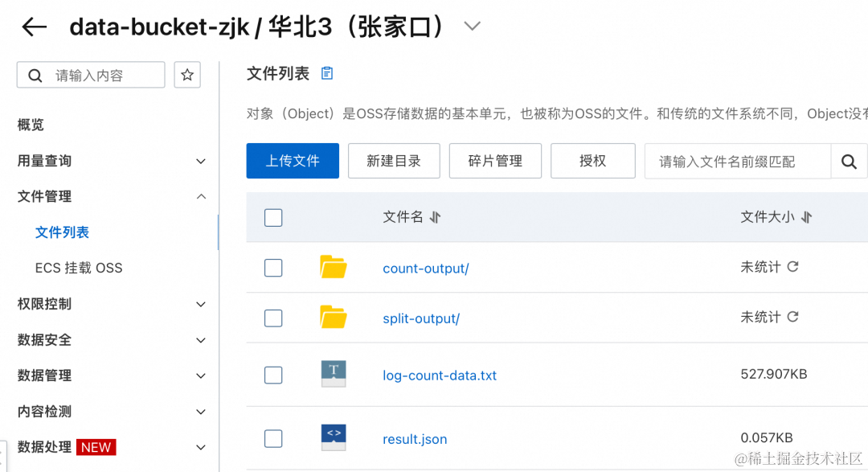The image size is (868, 472).
Task: Click the back arrow to leave the bucket
Action: 33,27
